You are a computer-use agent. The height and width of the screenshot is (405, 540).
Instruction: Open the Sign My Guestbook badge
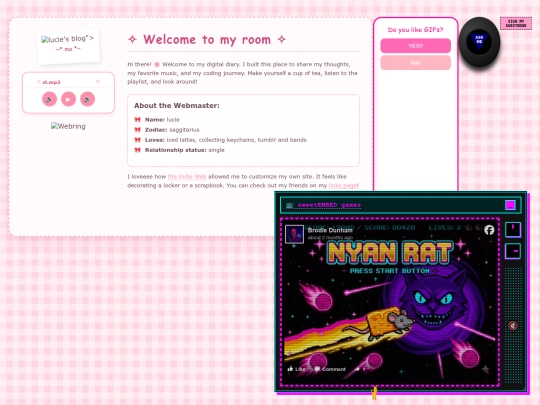(x=516, y=23)
